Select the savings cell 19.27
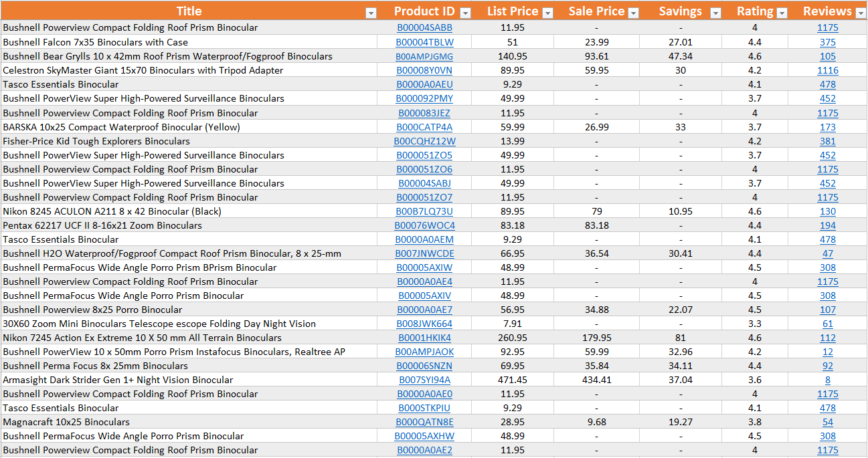This screenshot has height=458, width=868. 681,422
